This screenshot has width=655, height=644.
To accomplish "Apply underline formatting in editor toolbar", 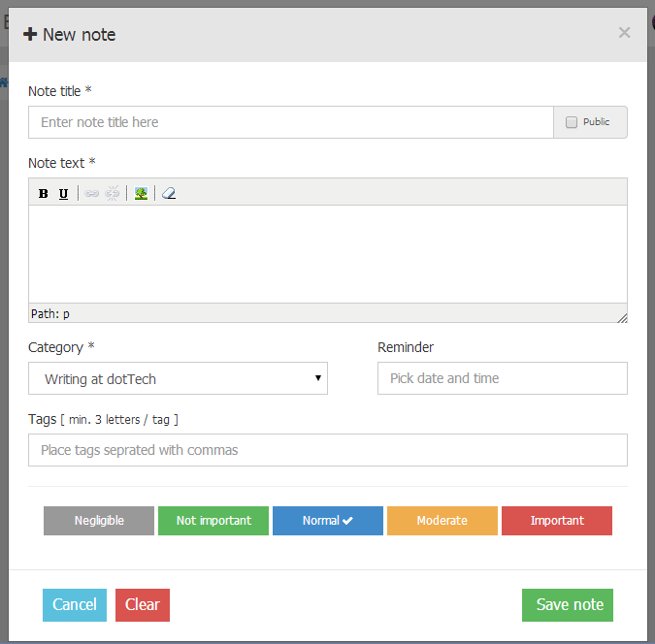I will tap(63, 193).
